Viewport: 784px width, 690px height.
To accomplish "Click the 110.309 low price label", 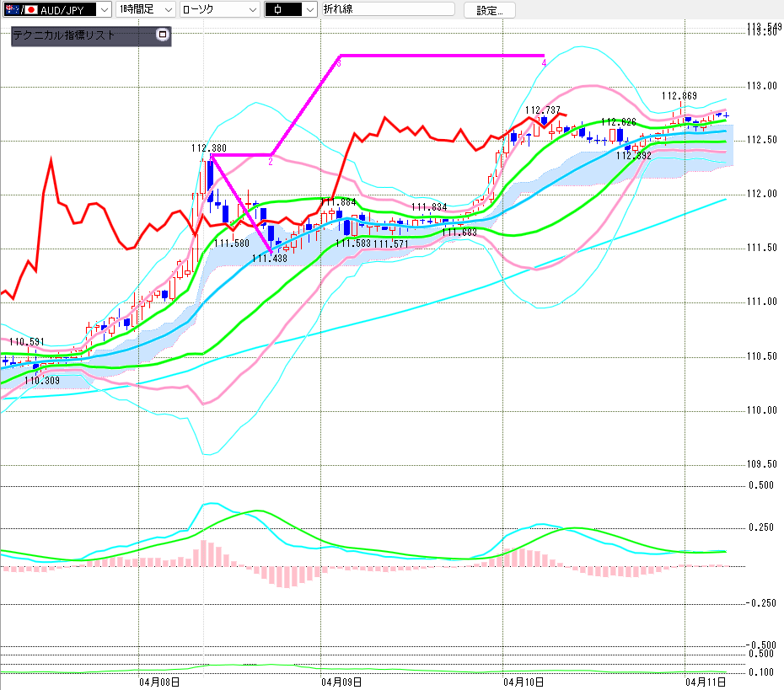I will coord(41,381).
